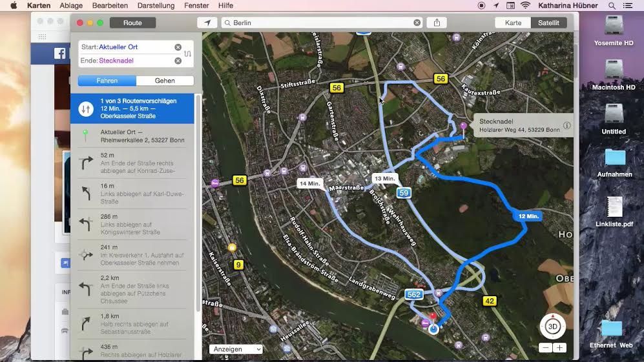Select the 14 Min. alternate route

point(309,183)
